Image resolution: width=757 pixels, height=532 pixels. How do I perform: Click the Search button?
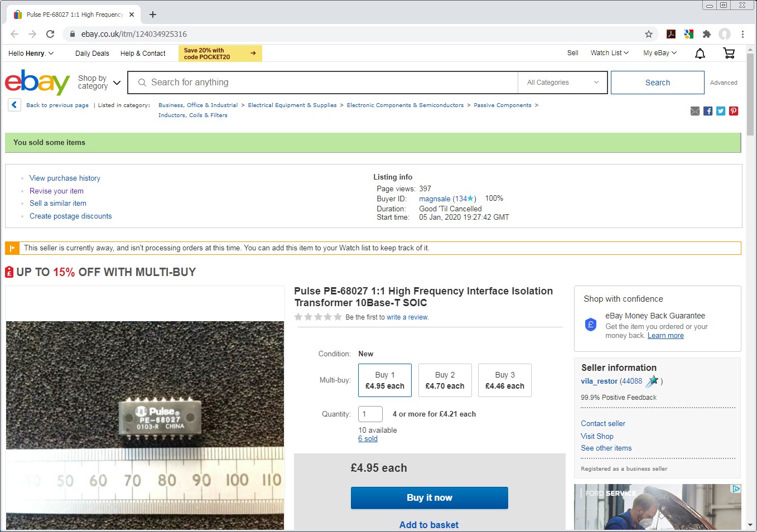(x=658, y=83)
